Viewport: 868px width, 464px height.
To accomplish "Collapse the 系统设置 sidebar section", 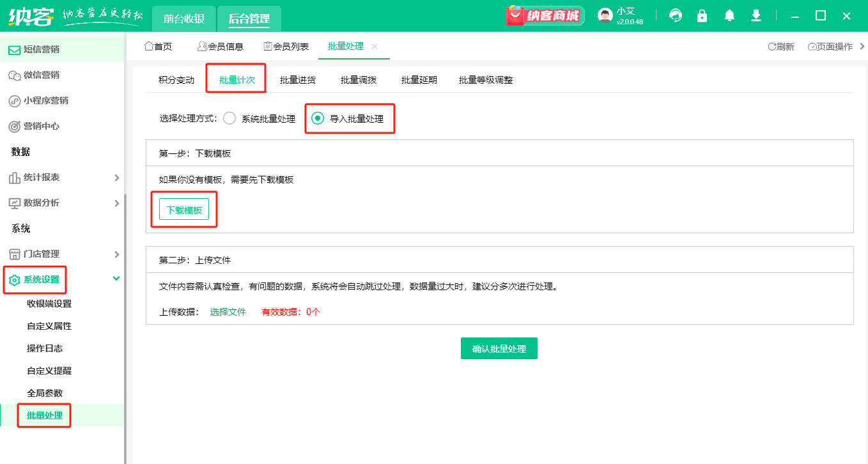I will [116, 279].
